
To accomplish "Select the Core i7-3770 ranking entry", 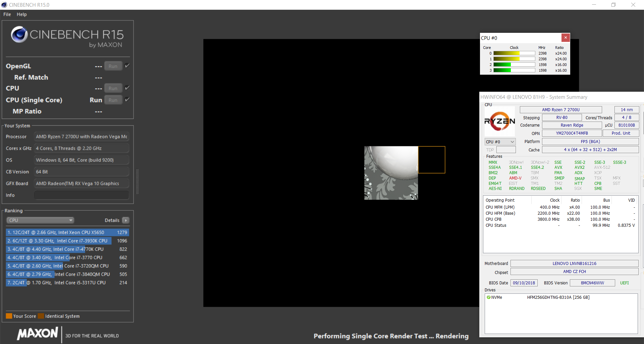I will click(67, 257).
